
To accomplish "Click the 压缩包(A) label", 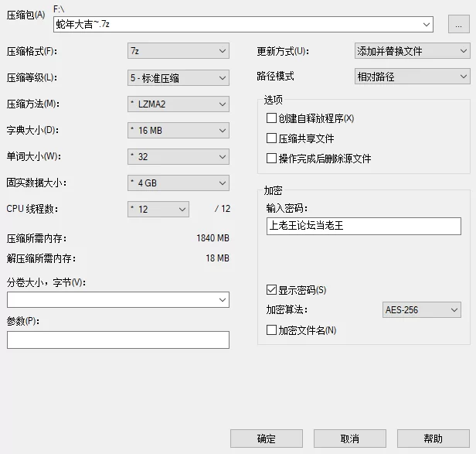I will [25, 15].
